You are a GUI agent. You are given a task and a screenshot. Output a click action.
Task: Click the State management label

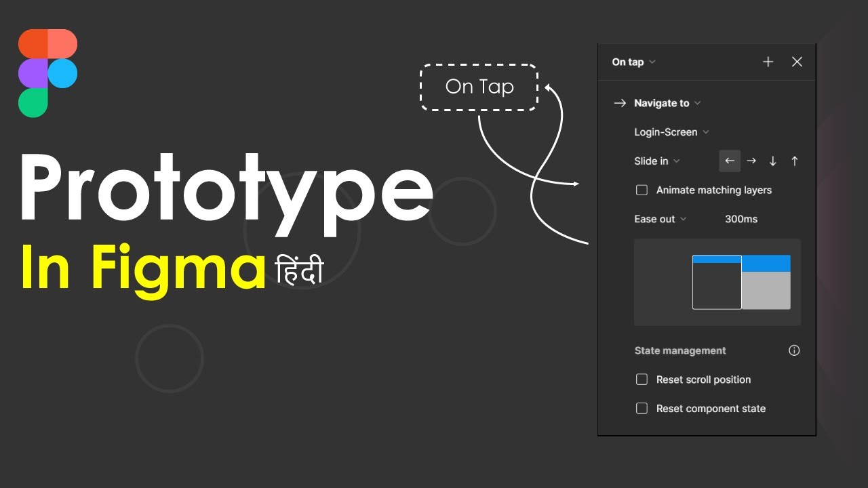tap(680, 350)
